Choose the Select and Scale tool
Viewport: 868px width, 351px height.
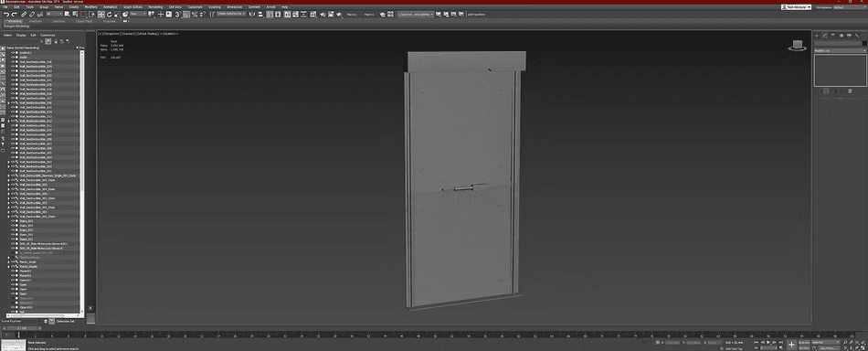(117, 14)
